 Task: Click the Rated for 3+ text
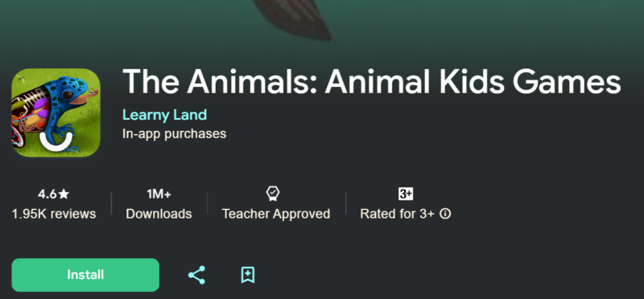397,214
